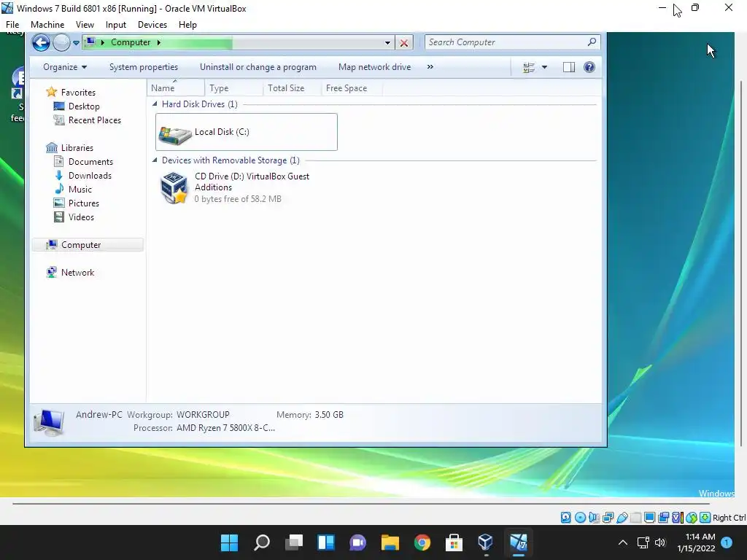Open the VirtualBox Devices menu

point(152,25)
